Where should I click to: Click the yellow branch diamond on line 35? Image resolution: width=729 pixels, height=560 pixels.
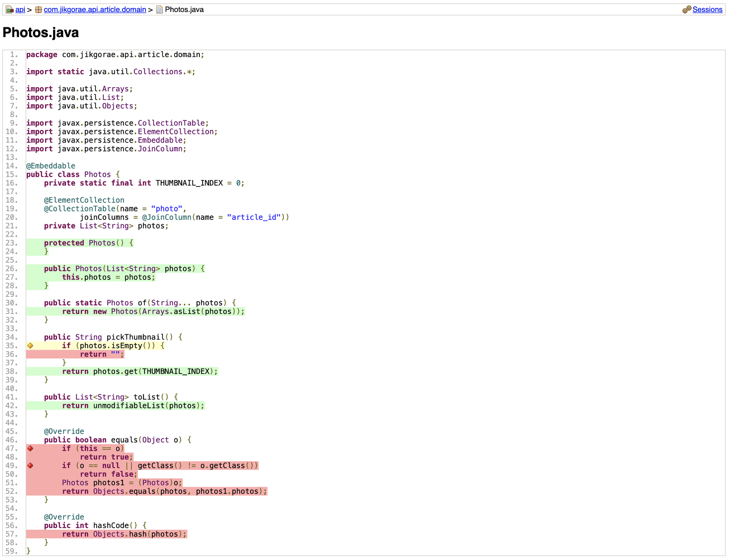(x=30, y=346)
